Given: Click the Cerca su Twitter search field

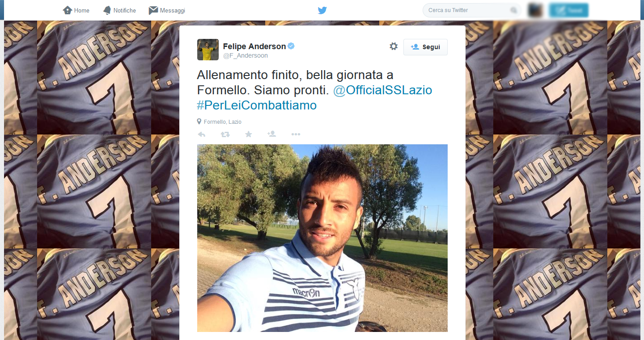Looking at the screenshot, I should (472, 10).
